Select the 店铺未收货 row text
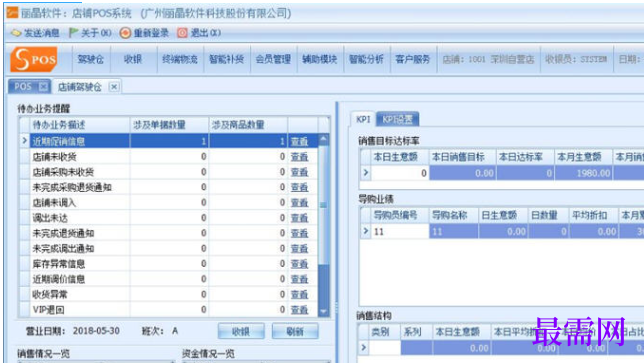Viewport: 644px width, 363px height. [x=55, y=157]
